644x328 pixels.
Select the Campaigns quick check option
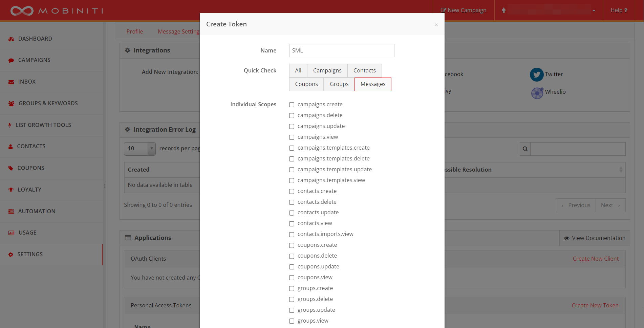[x=327, y=70]
